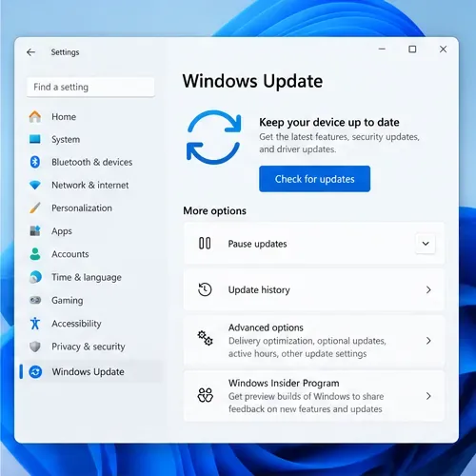
Task: Open Advanced options title
Action: tap(266, 327)
